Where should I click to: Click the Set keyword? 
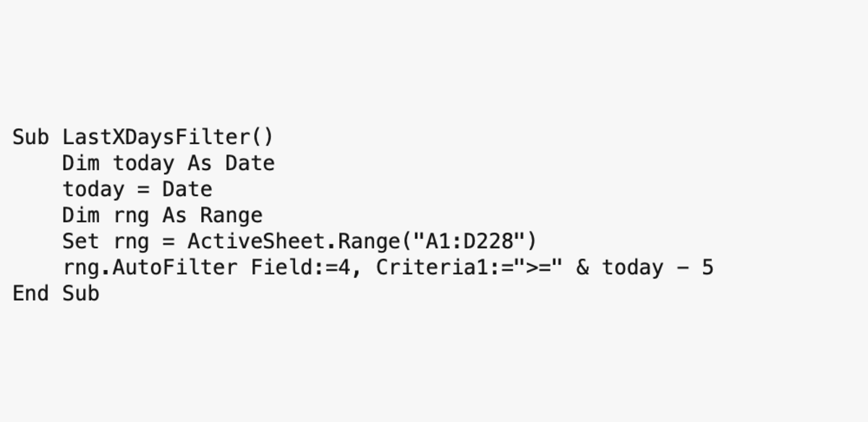[x=81, y=241]
